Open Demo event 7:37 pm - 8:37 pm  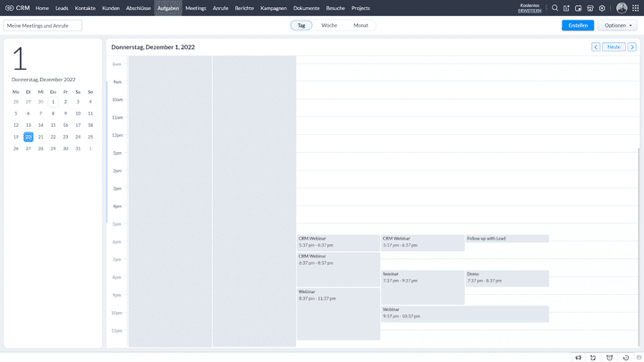(507, 278)
